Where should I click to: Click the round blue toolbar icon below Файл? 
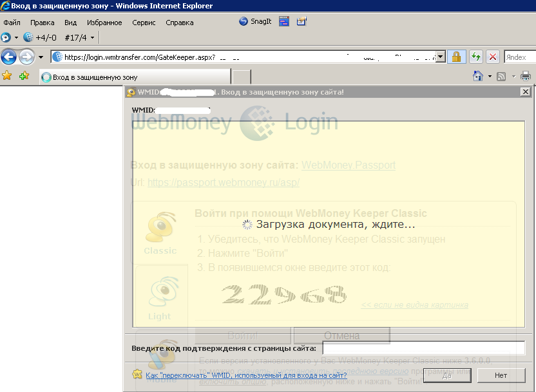pos(6,37)
